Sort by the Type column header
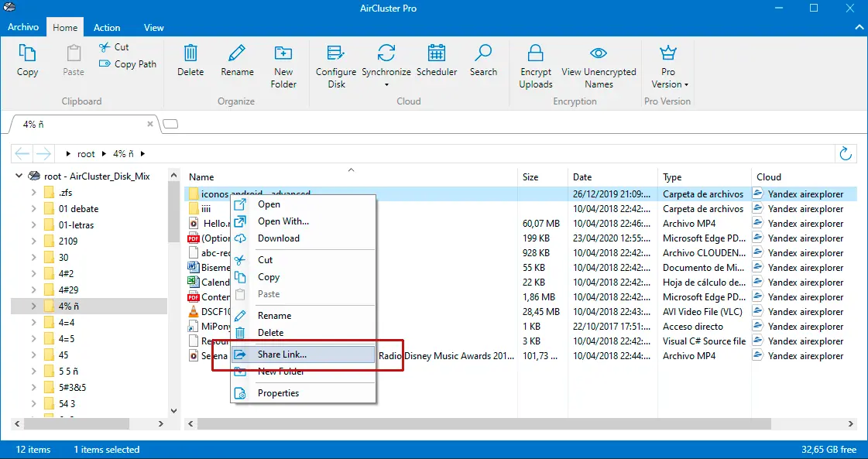Image resolution: width=868 pixels, height=459 pixels. [705, 177]
